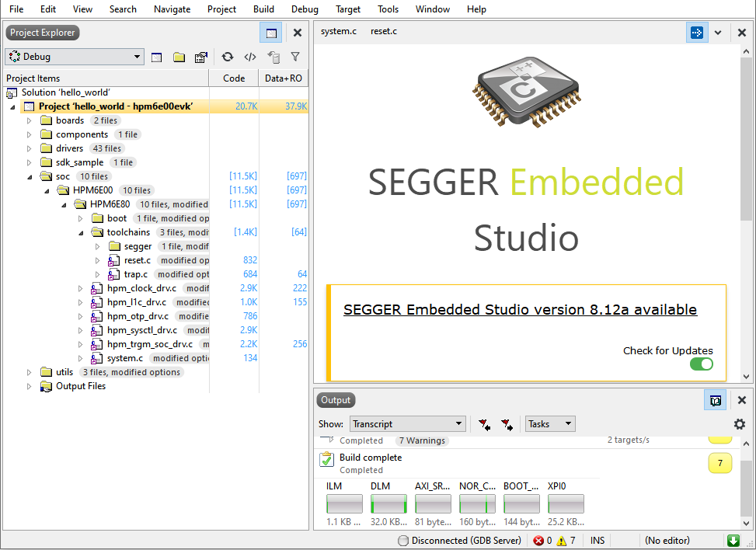
Task: Open Output panel settings gear
Action: (x=739, y=424)
